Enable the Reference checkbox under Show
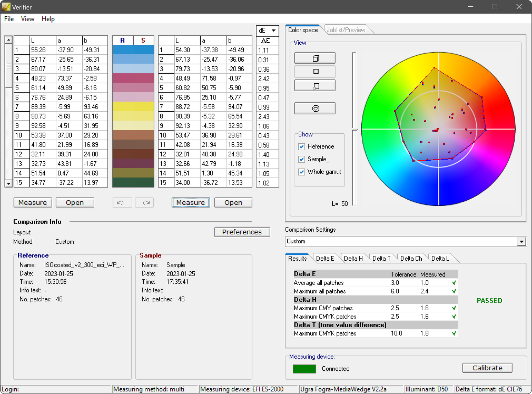Screen dimensions: 532x394 [x=301, y=146]
